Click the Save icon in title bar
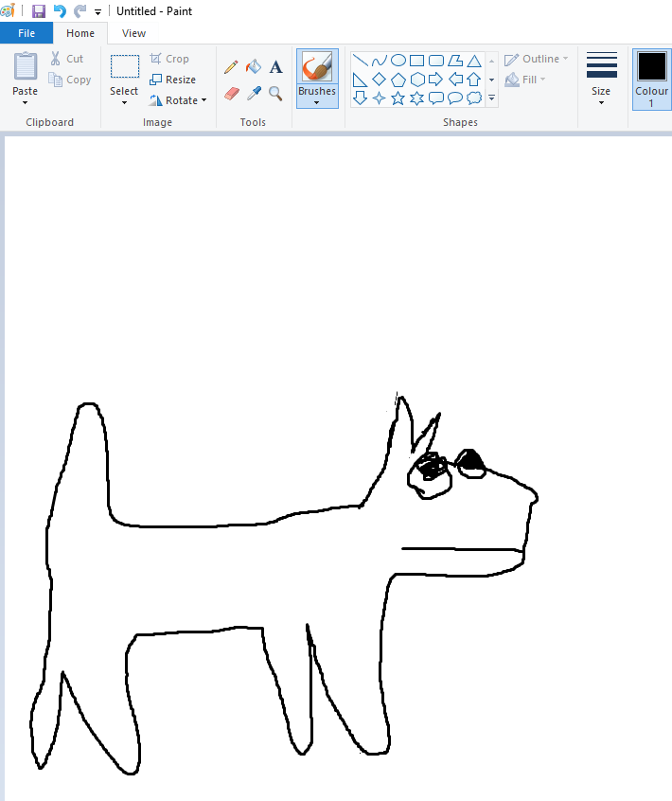This screenshot has height=801, width=672. pos(39,10)
